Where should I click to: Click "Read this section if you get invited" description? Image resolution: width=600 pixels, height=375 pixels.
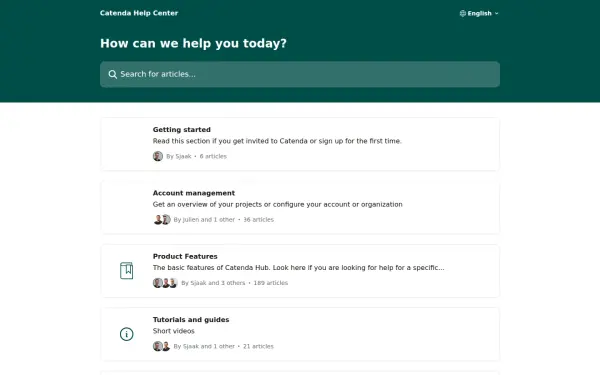click(277, 141)
